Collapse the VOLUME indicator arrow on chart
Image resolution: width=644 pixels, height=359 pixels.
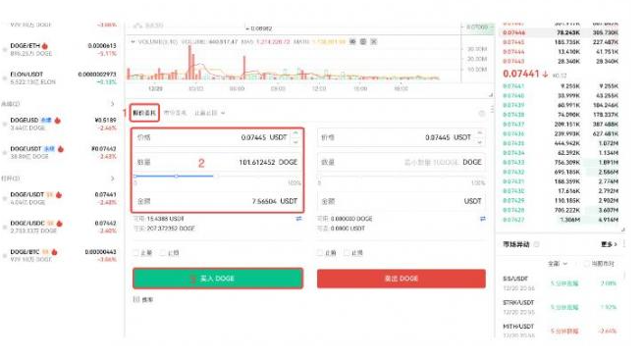point(133,42)
